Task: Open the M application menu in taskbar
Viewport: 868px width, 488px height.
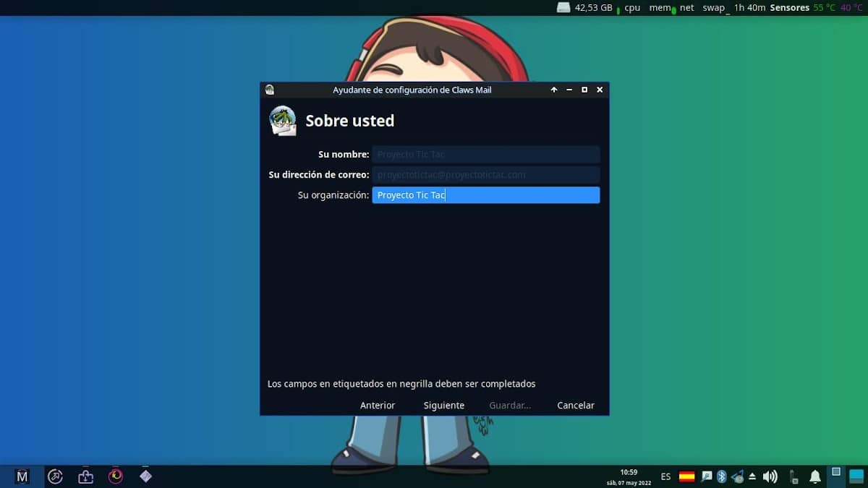Action: (x=22, y=476)
